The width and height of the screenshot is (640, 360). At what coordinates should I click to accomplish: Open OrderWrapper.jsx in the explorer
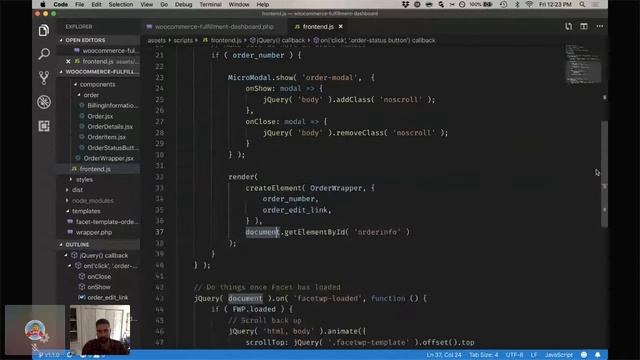[x=108, y=158]
